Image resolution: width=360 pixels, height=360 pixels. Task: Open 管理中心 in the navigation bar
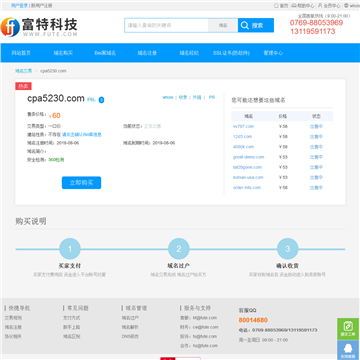(x=273, y=53)
